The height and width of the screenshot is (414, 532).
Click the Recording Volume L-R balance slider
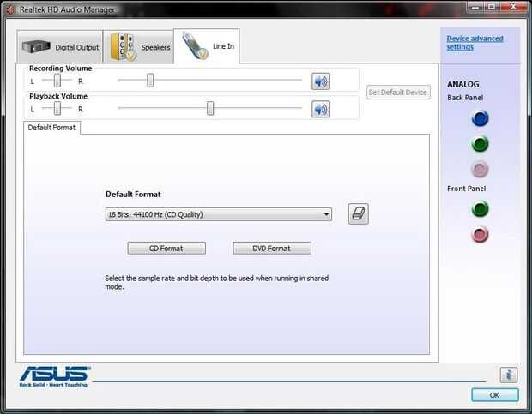coord(57,81)
